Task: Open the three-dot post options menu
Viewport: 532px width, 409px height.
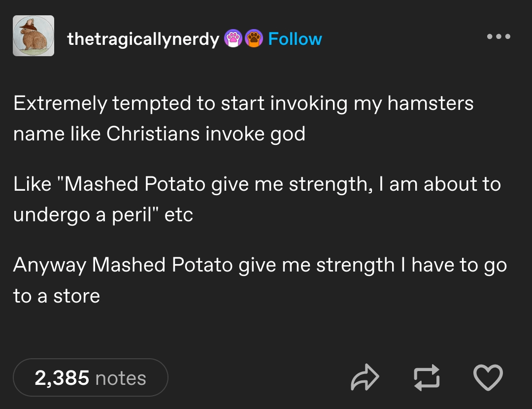Action: [x=499, y=36]
